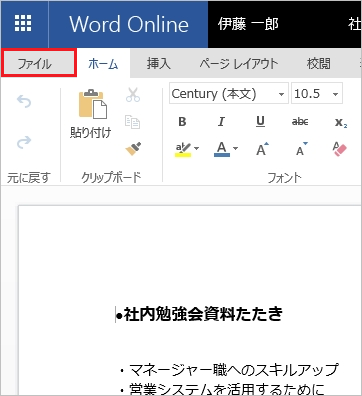Click the undo arrow icon

click(x=24, y=101)
